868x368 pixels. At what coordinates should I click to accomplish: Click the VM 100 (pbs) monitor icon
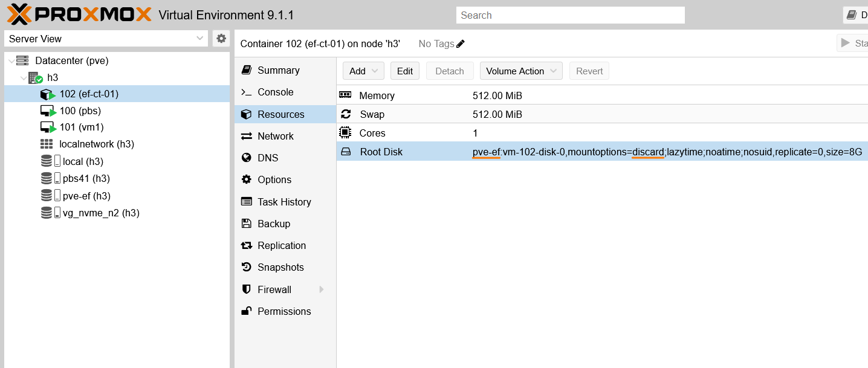pos(47,111)
